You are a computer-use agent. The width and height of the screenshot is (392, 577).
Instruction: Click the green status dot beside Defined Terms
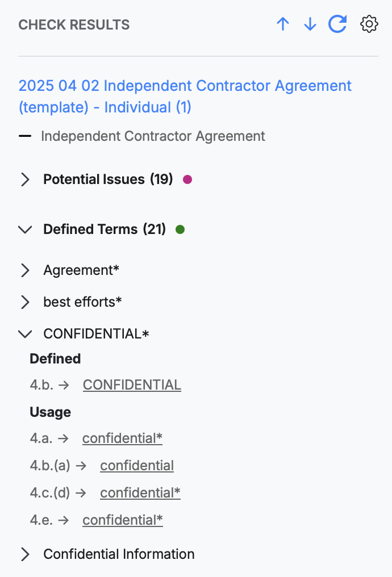[x=181, y=229]
